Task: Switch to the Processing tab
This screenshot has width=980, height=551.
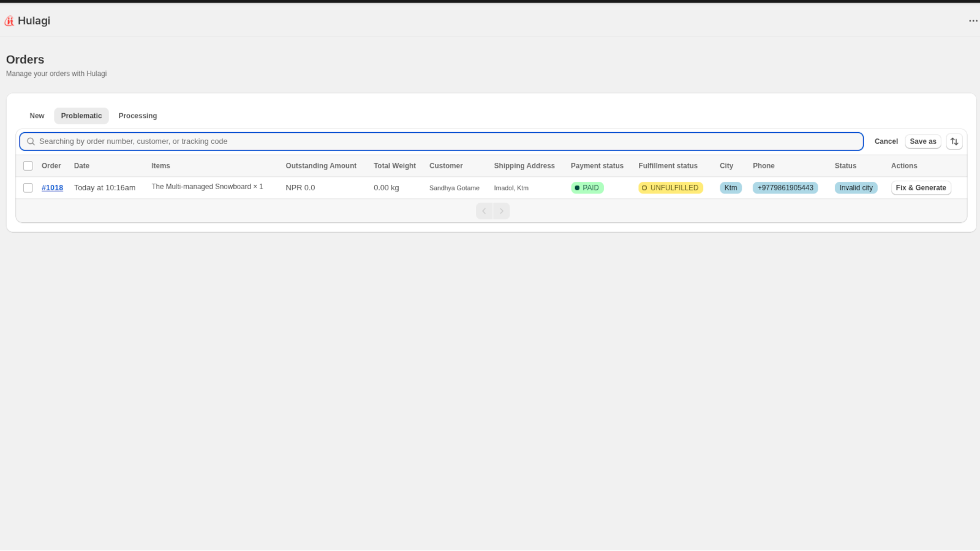Action: [x=137, y=116]
